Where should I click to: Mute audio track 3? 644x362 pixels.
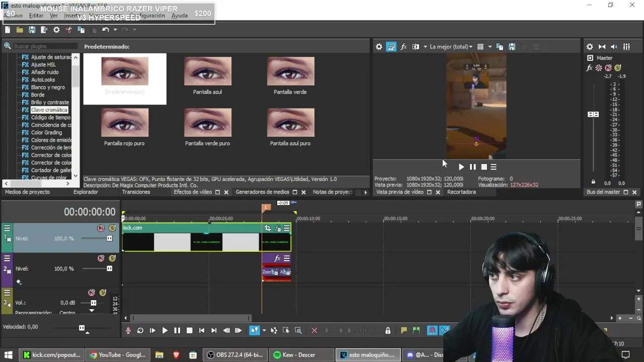coord(92,293)
